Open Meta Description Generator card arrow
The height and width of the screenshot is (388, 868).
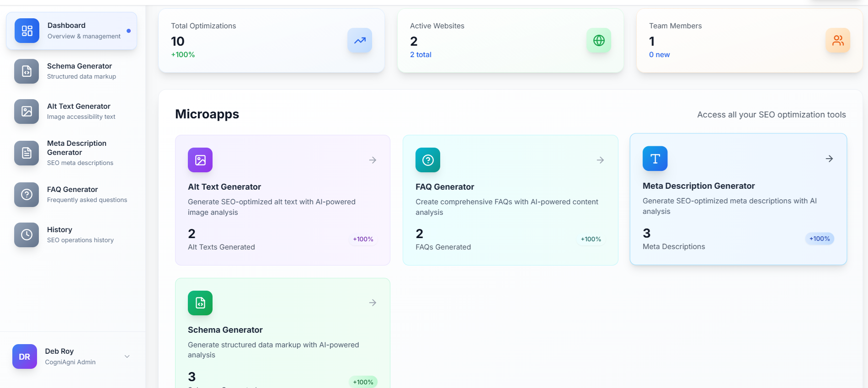pyautogui.click(x=829, y=159)
